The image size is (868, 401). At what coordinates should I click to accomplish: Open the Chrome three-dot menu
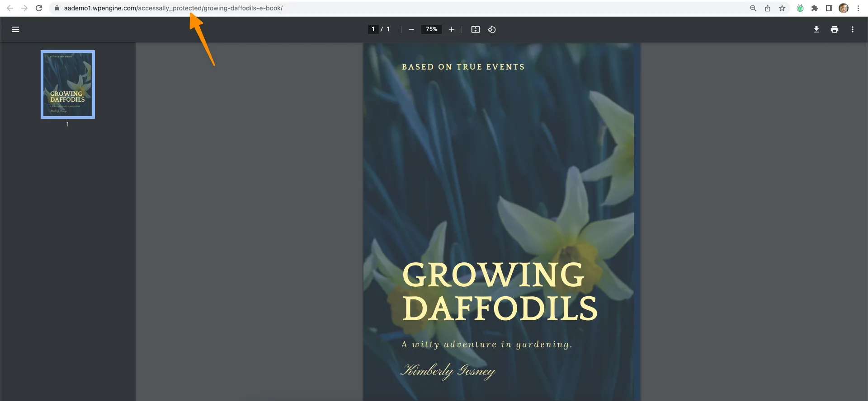tap(858, 8)
